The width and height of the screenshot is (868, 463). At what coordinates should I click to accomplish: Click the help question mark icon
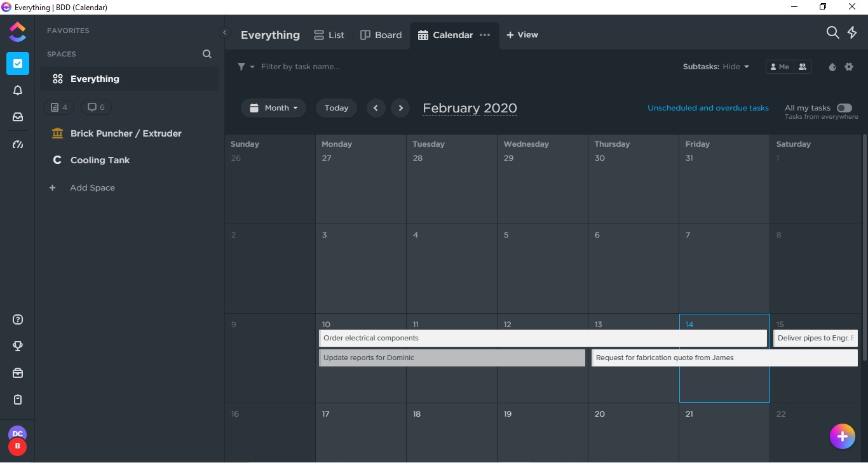pyautogui.click(x=18, y=319)
